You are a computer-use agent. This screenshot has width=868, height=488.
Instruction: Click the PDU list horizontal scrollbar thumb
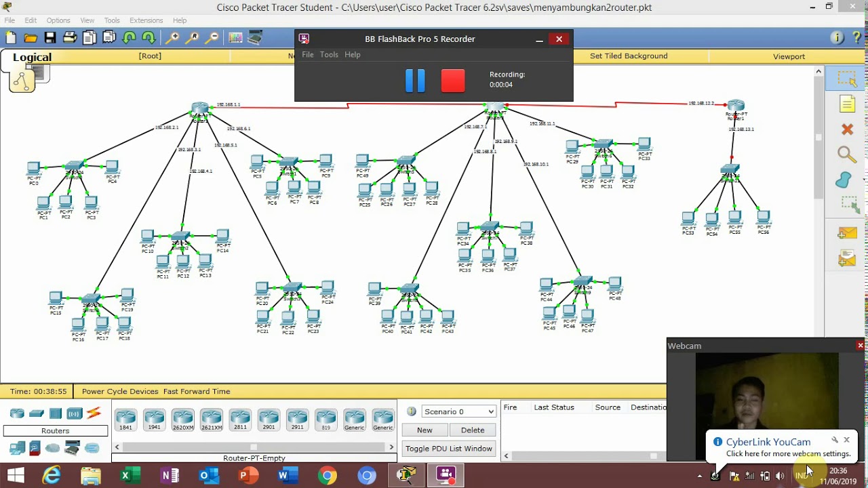click(654, 455)
